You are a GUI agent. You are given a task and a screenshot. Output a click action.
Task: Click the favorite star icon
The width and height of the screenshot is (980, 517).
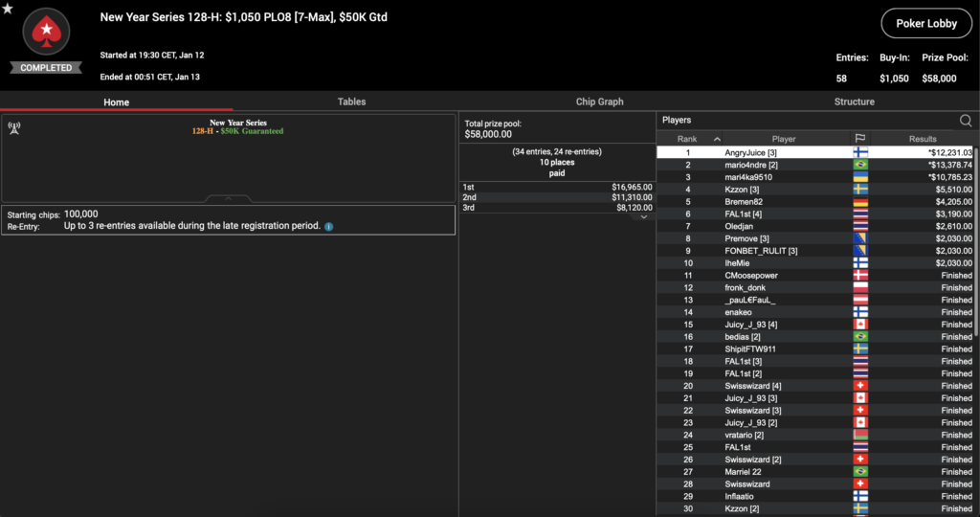point(8,9)
